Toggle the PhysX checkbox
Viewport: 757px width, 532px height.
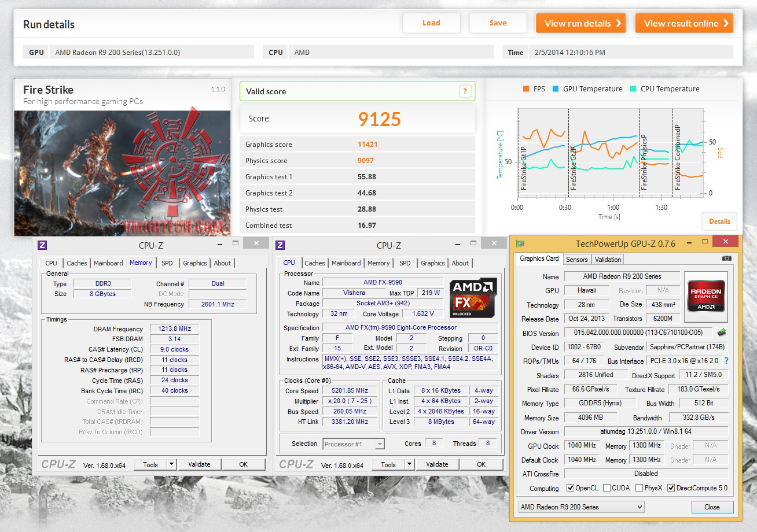coord(639,488)
